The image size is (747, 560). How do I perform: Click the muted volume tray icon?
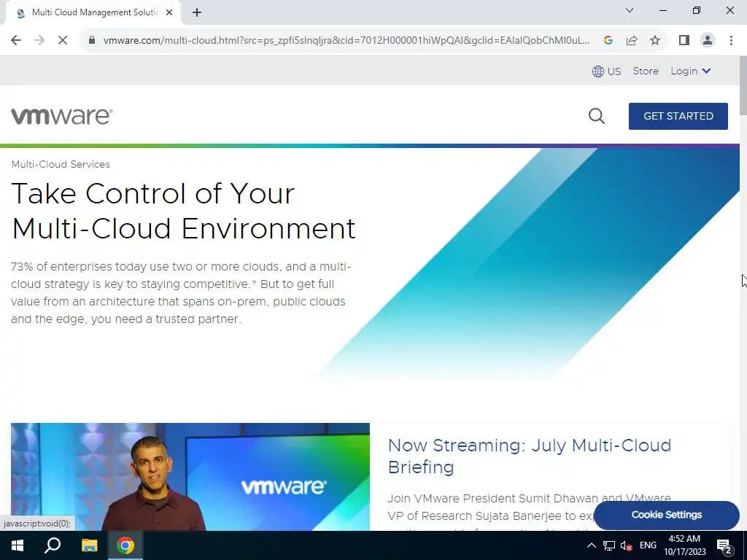pyautogui.click(x=627, y=545)
